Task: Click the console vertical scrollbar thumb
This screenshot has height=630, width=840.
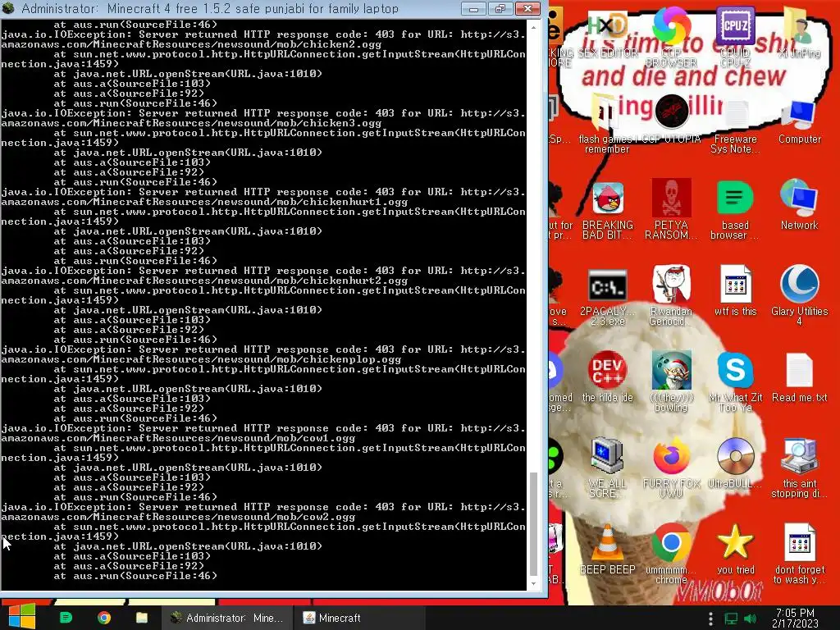Action: pos(533,523)
